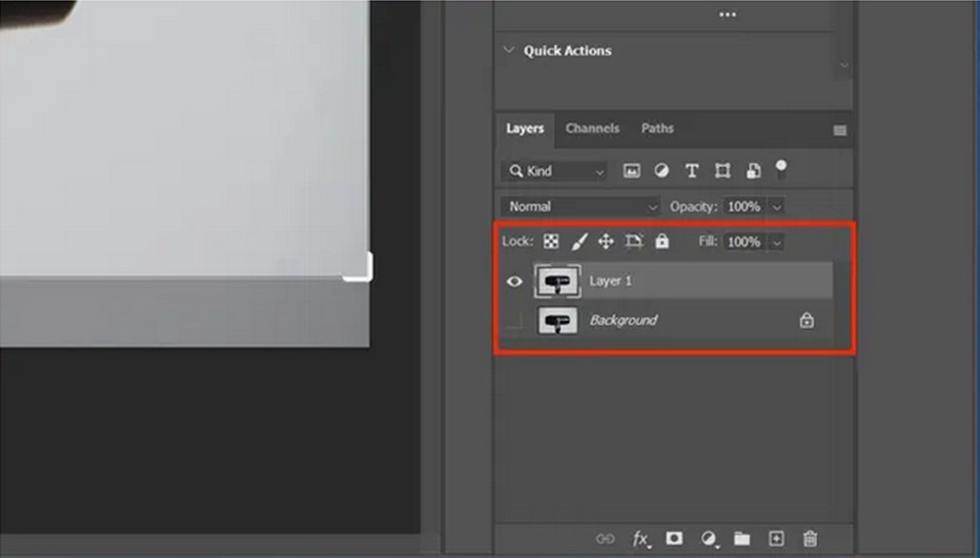
Task: Open the Normal blend mode dropdown
Action: (583, 207)
